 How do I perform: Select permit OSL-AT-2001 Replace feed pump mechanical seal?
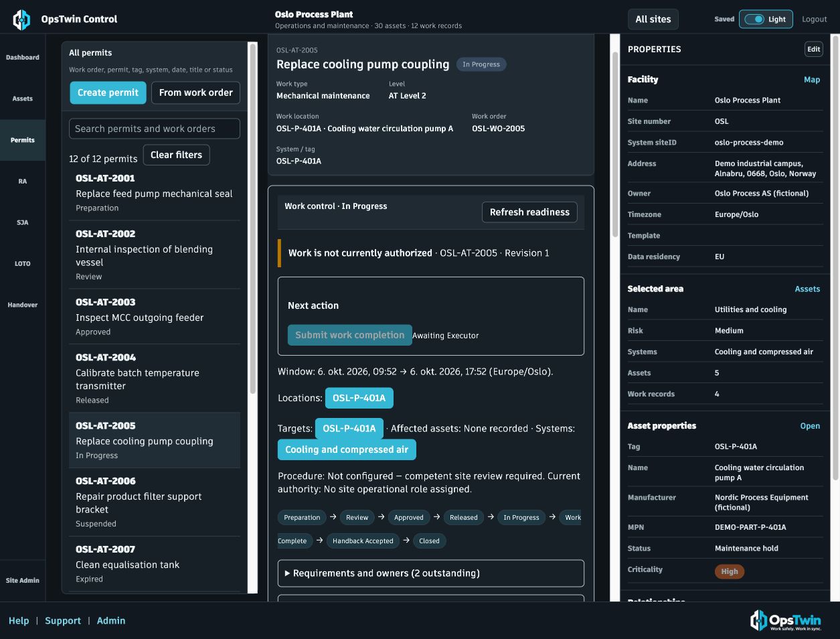[x=155, y=193]
